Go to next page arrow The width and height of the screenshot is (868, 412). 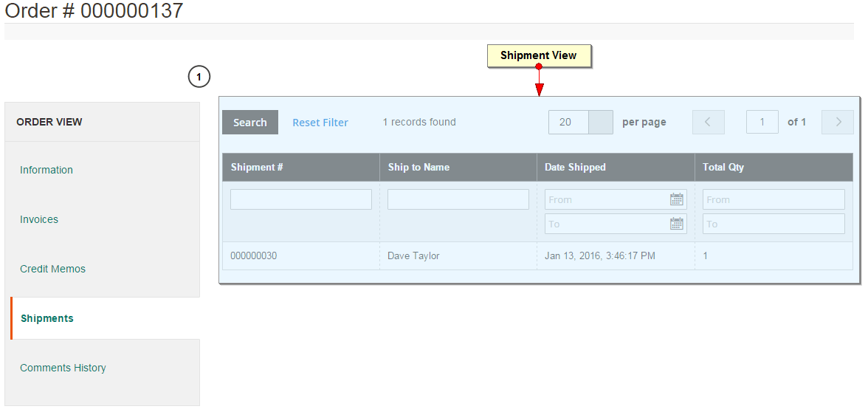838,123
